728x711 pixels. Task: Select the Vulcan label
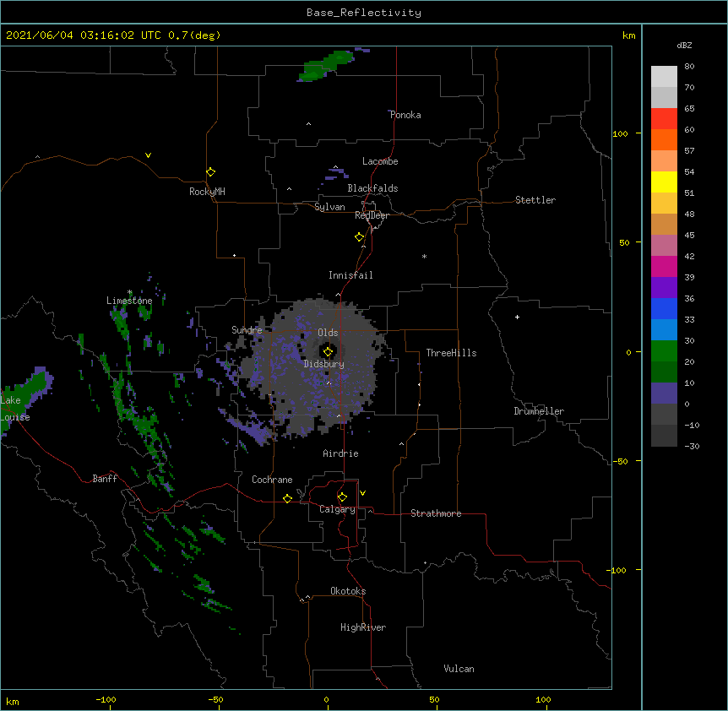459,669
